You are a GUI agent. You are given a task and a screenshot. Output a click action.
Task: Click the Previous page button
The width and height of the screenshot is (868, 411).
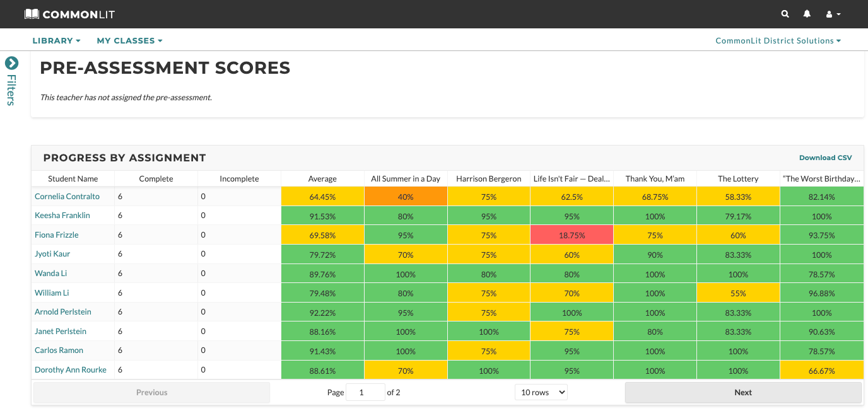[x=151, y=392]
